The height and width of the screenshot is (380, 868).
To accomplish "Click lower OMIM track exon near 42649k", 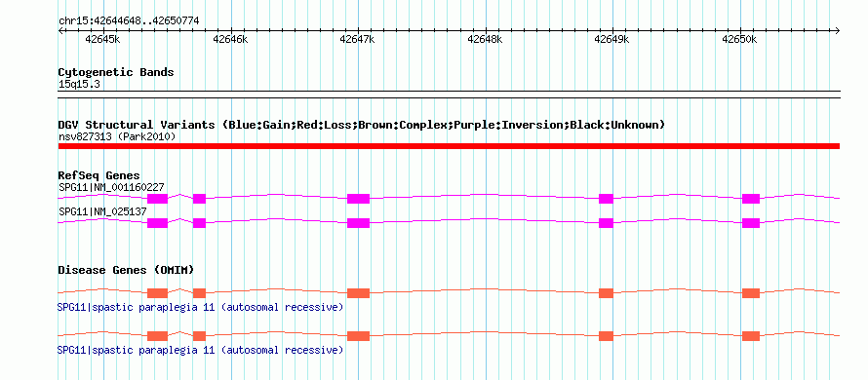I will pos(607,336).
